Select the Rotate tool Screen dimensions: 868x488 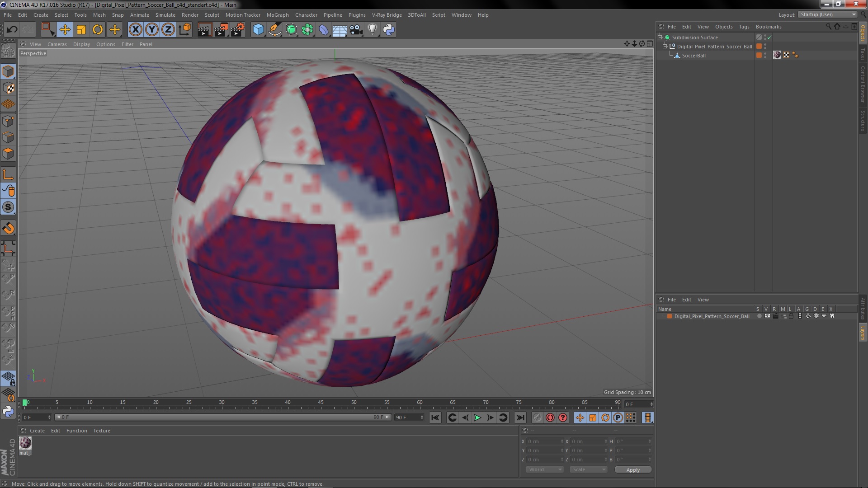click(x=98, y=30)
